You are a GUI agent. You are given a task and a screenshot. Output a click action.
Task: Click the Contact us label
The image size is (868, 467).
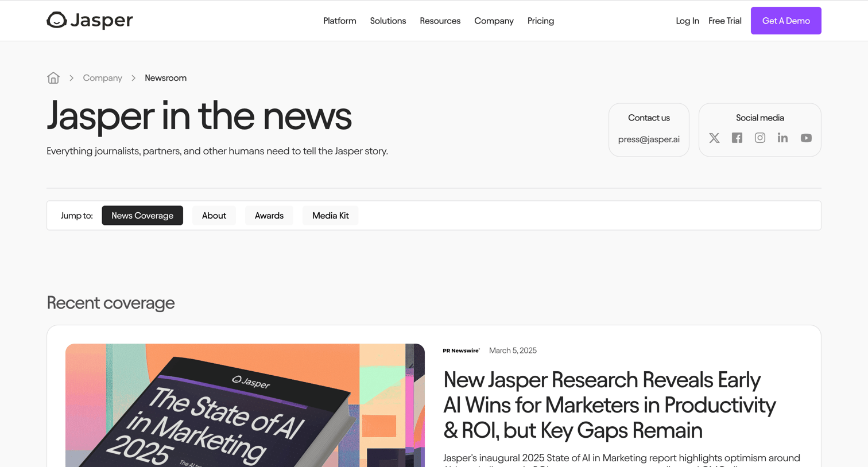[x=649, y=118]
